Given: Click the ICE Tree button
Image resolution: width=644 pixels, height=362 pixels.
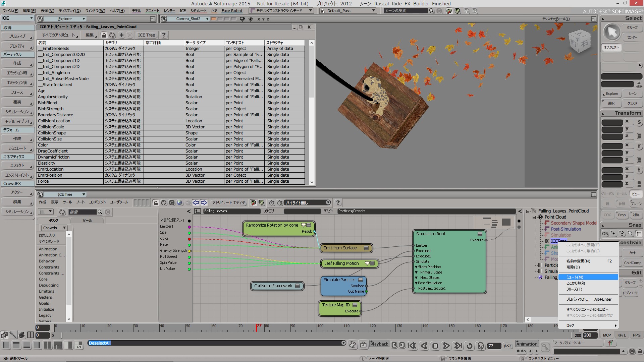Looking at the screenshot, I should pos(147,35).
